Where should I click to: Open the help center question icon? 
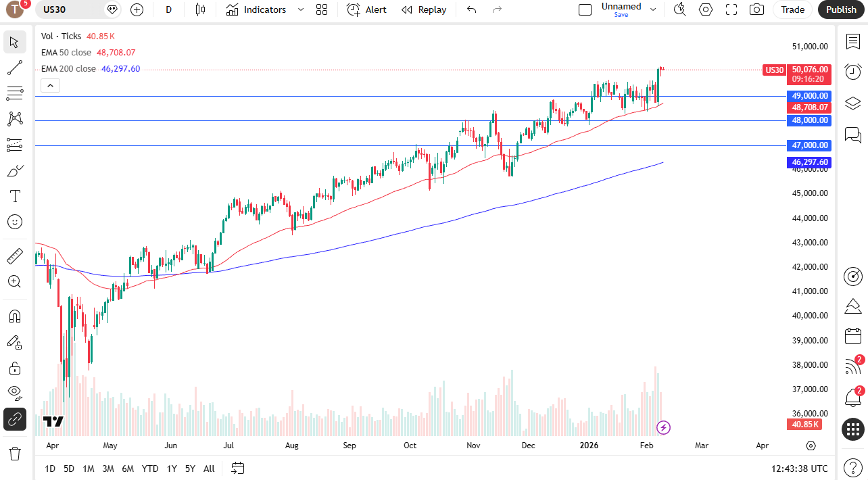(x=853, y=467)
